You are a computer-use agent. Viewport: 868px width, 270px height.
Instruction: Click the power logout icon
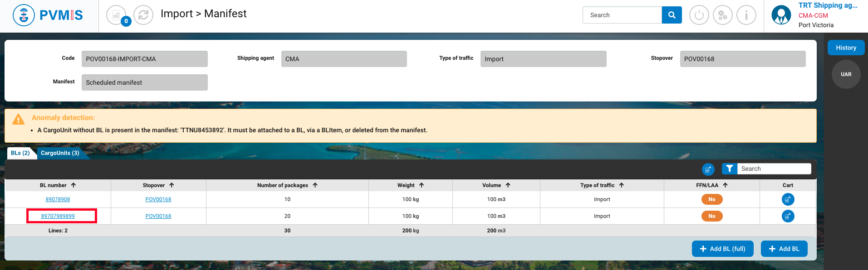coord(699,15)
